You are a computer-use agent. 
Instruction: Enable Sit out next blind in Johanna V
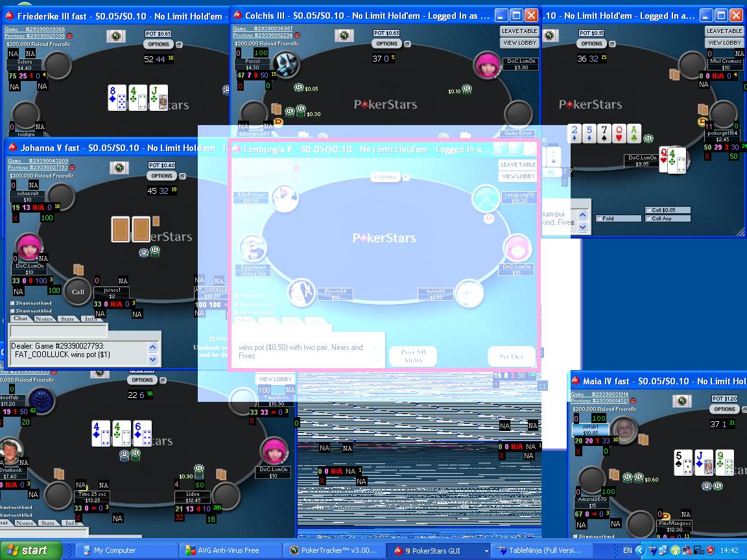pyautogui.click(x=13, y=311)
